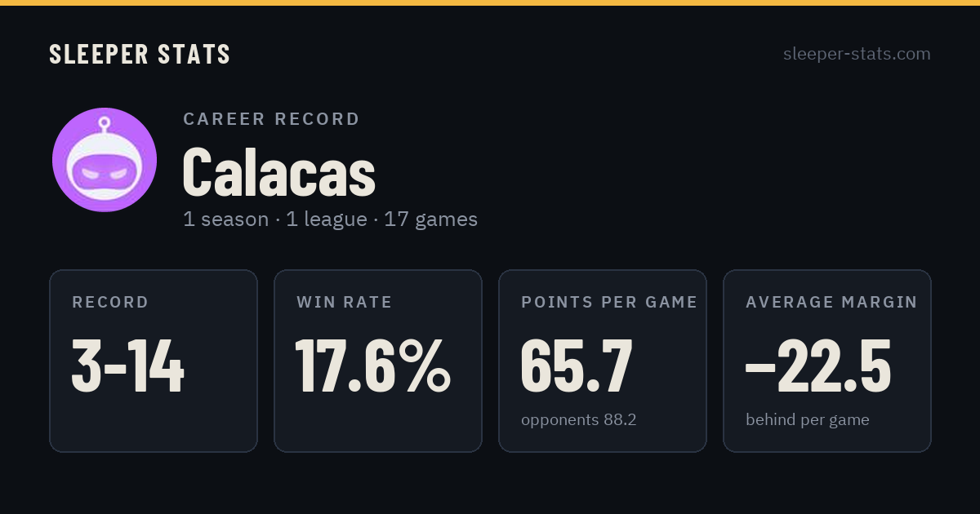Click the 3-14 record value
980x514 pixels.
128,366
